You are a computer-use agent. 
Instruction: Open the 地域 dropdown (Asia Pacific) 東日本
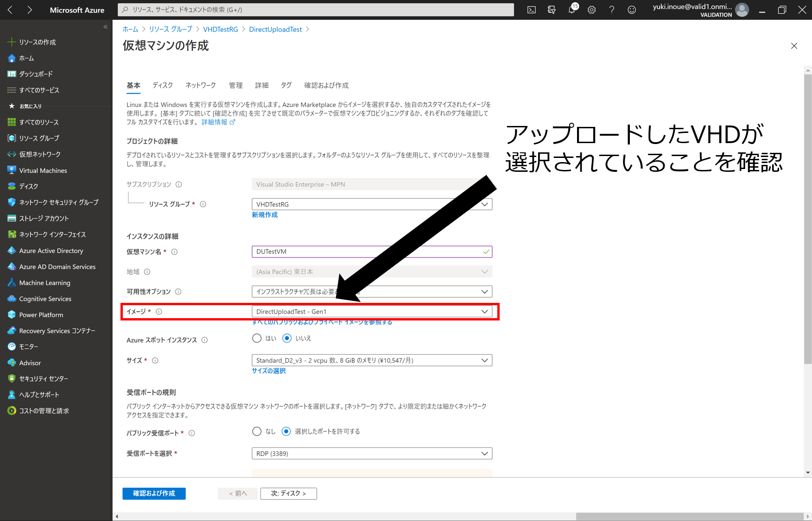point(372,272)
